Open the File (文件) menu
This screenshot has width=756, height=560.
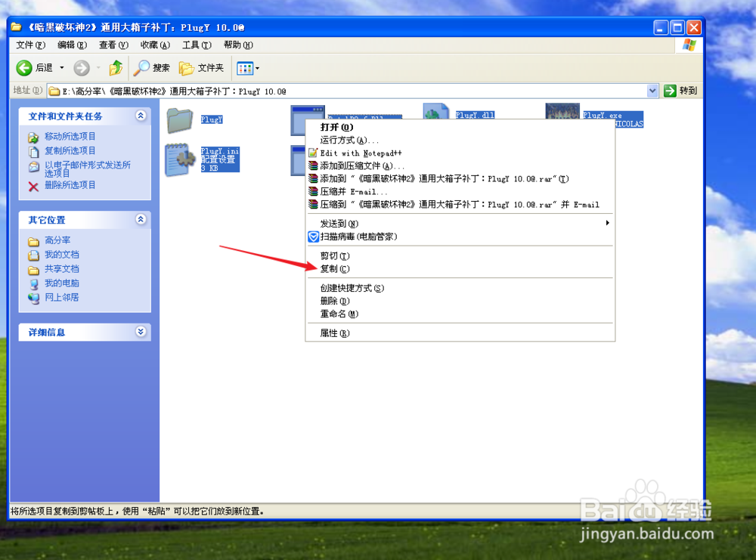pyautogui.click(x=30, y=45)
